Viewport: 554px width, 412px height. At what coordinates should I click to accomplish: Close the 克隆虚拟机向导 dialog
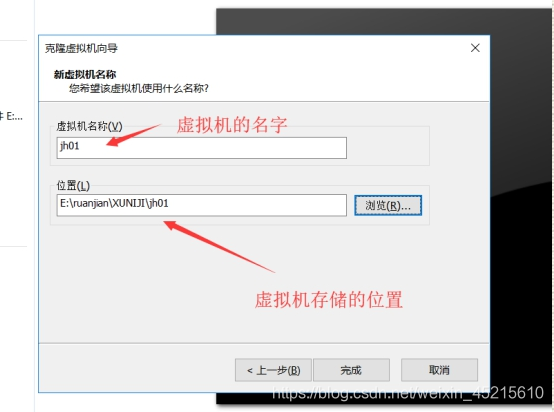pyautogui.click(x=475, y=48)
